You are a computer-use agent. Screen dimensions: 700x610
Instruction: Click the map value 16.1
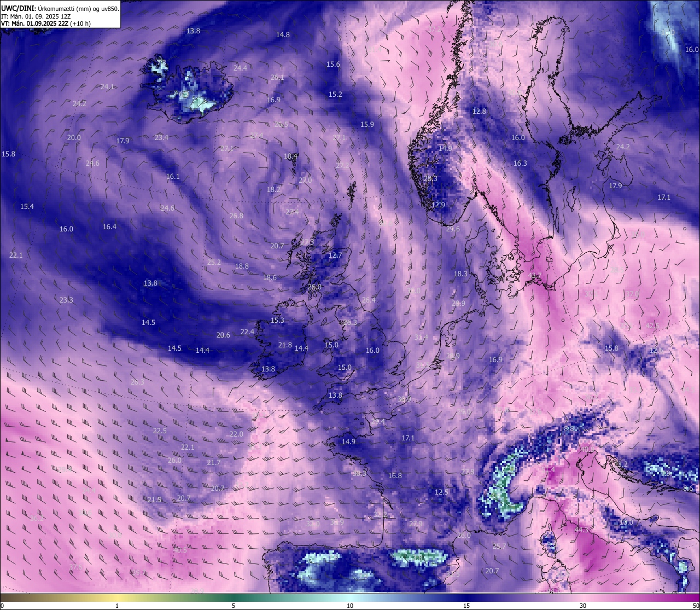point(173,176)
